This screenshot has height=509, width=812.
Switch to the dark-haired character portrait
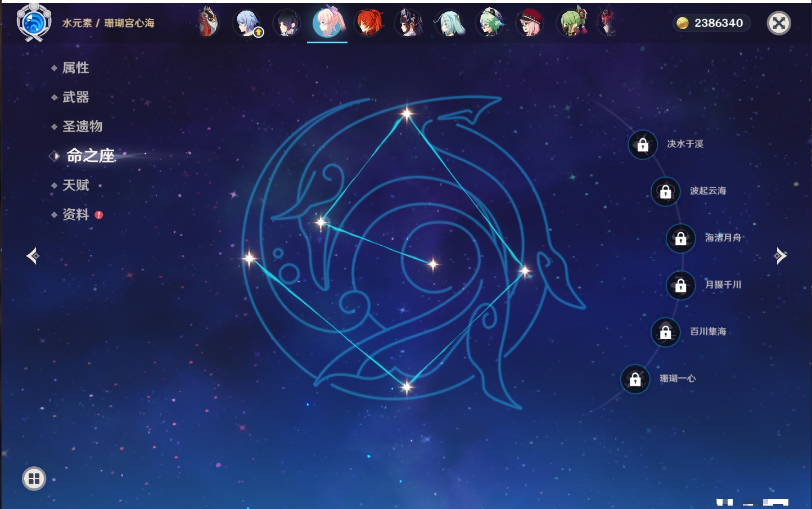point(287,23)
